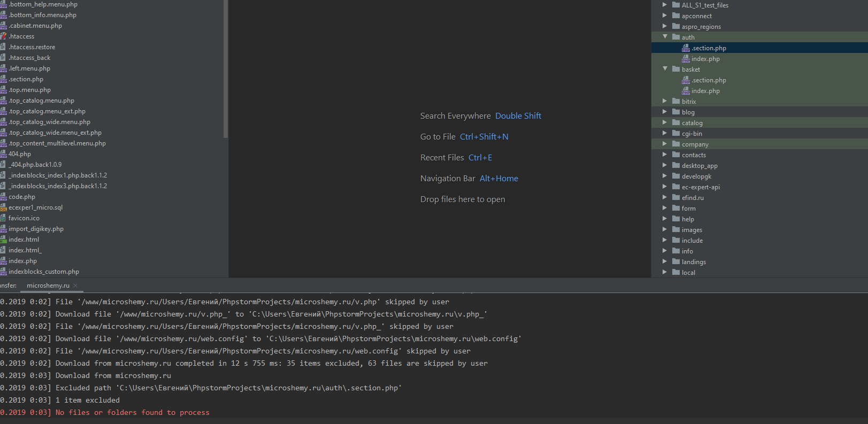868x424 pixels.
Task: Expand the local folder
Action: coord(665,272)
